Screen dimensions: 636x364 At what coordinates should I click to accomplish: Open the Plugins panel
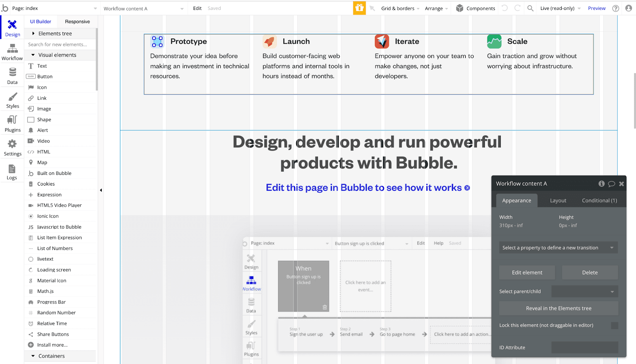click(12, 123)
